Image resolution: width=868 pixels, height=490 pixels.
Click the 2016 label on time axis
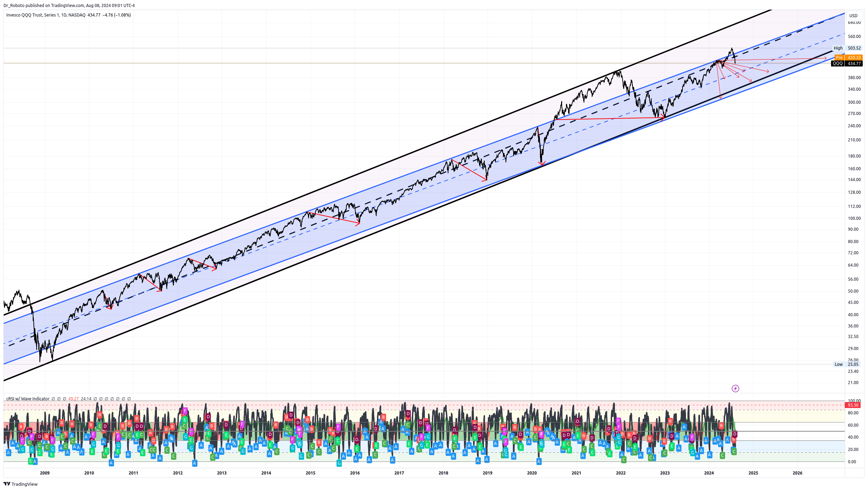pyautogui.click(x=355, y=473)
